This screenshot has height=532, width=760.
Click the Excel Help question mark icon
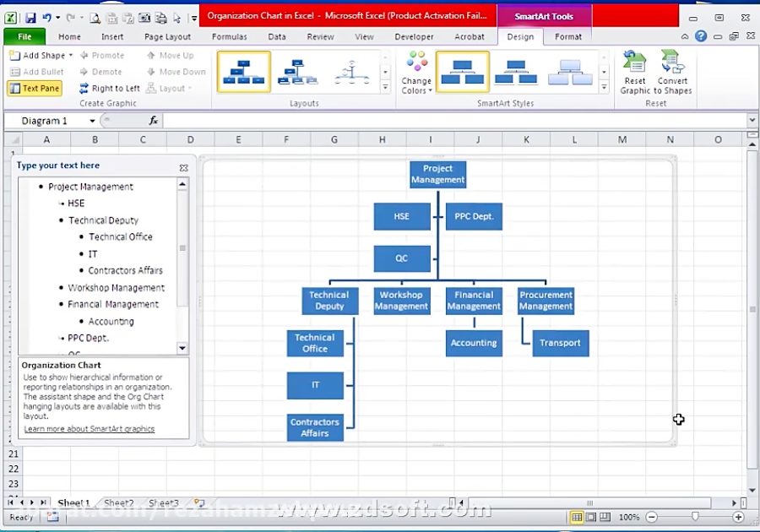point(701,36)
